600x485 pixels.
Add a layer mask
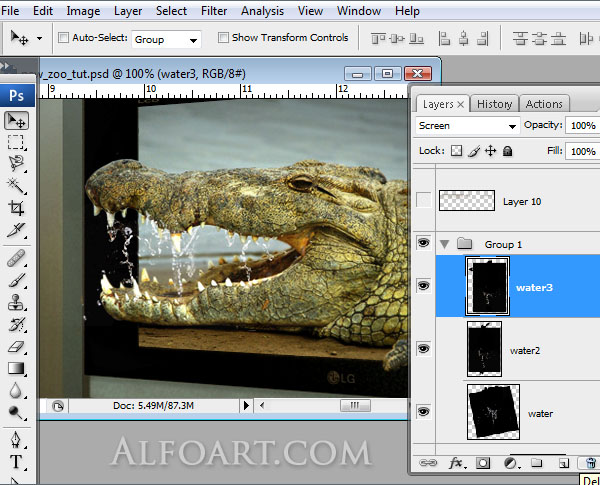click(483, 463)
